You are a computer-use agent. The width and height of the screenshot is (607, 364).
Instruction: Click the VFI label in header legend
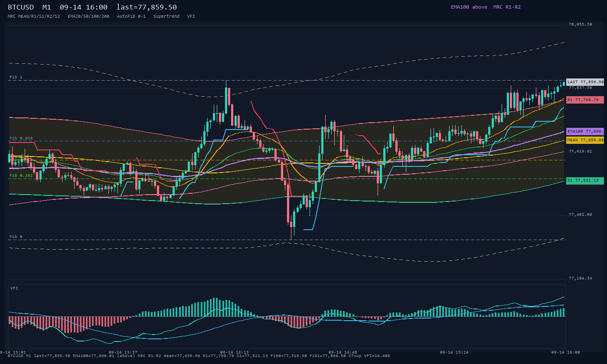tap(191, 16)
